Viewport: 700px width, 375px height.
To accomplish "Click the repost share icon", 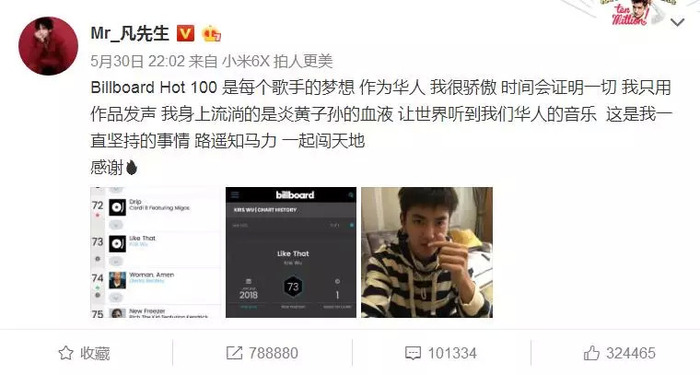I will pos(234,353).
